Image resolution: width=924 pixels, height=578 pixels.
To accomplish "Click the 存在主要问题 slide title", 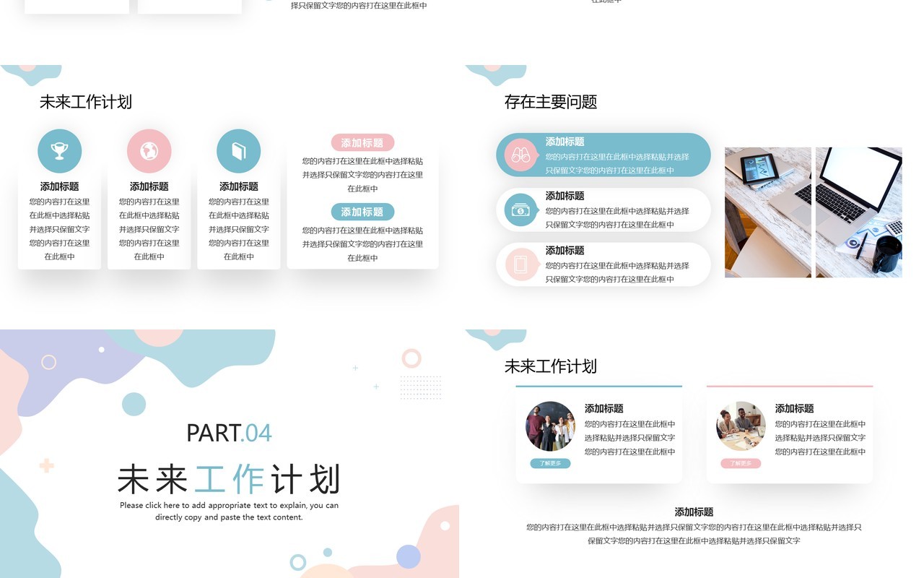I will pyautogui.click(x=551, y=102).
